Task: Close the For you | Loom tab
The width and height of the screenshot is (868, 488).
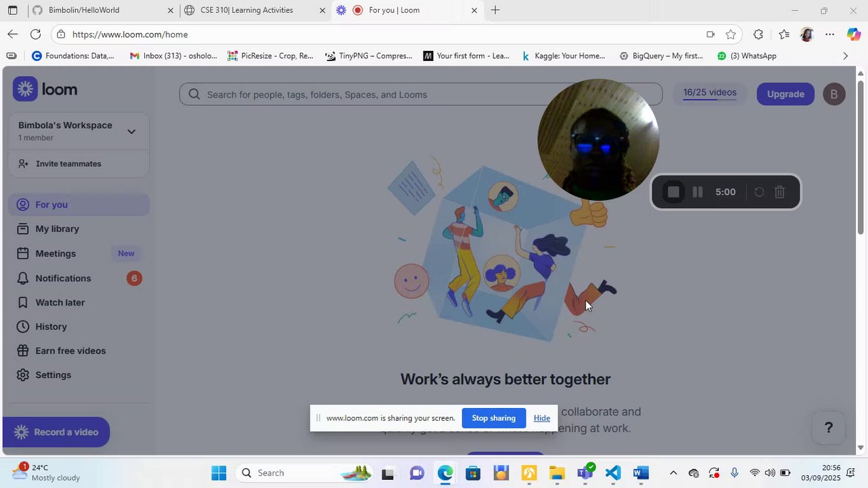Action: pyautogui.click(x=474, y=10)
